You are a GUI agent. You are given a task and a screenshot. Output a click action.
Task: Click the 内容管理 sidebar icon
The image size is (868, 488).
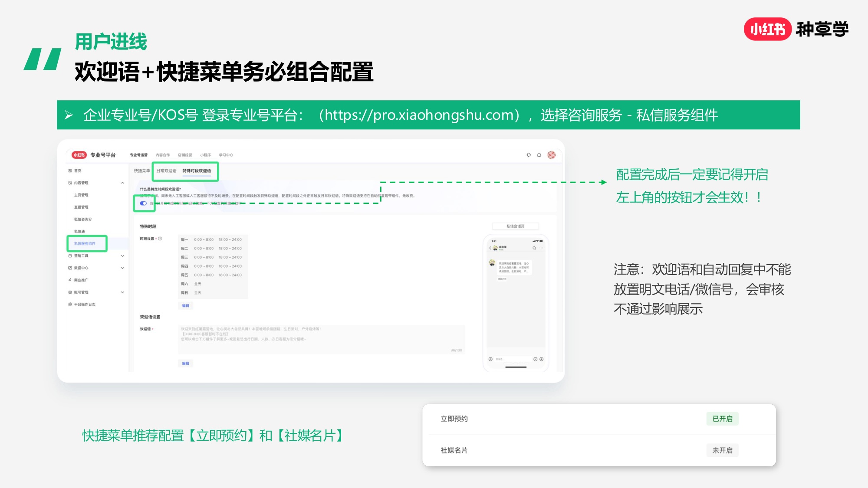(x=70, y=183)
